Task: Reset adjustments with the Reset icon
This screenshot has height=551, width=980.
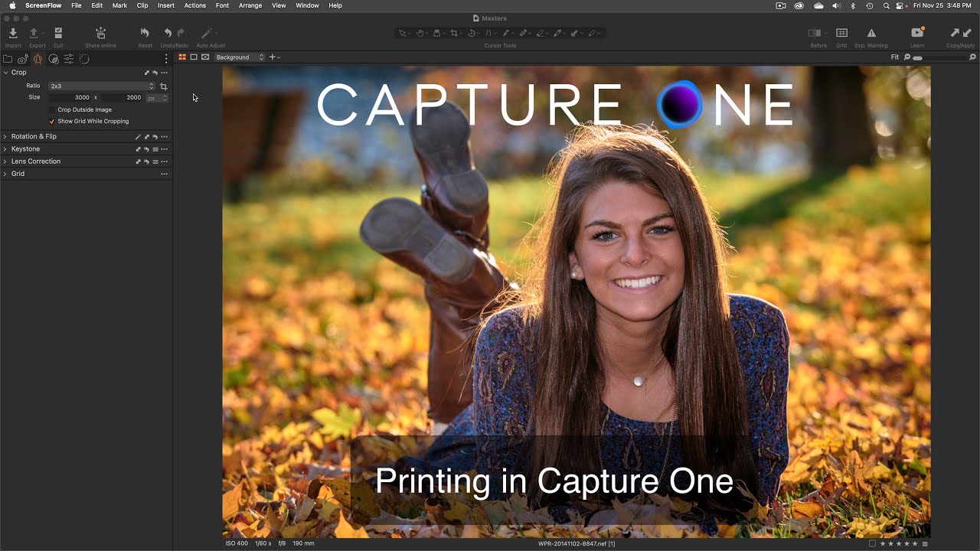Action: click(x=145, y=33)
